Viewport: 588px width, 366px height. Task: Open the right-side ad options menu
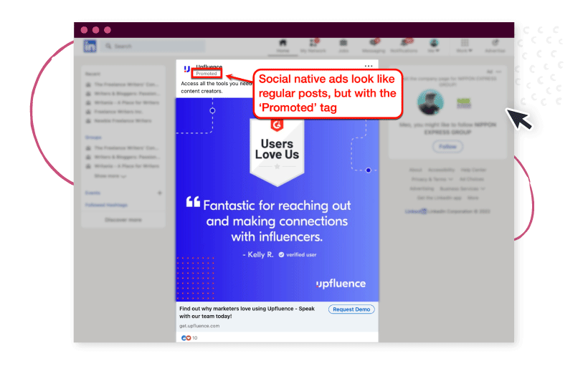click(x=498, y=71)
